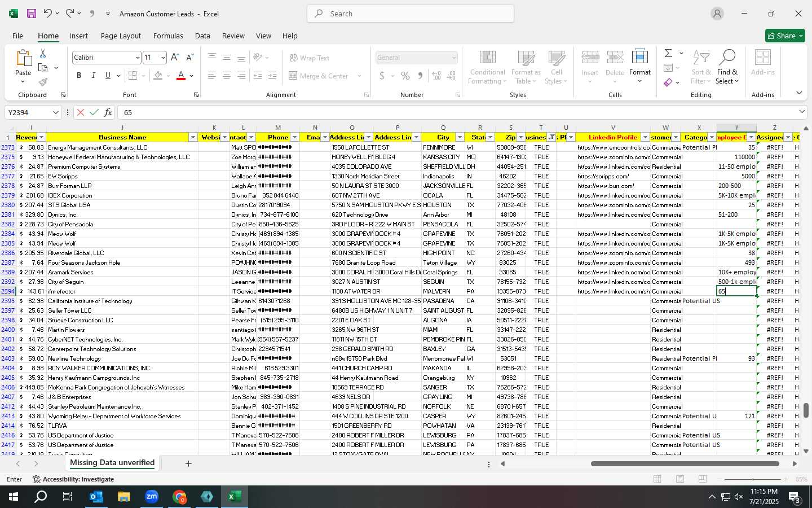Click the Search box in title bar
Viewport: 812px width, 508px height.
411,14
